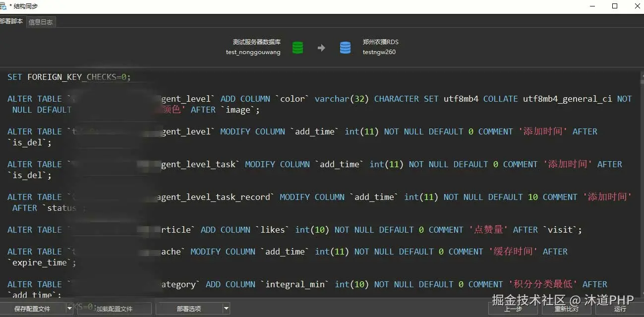
Task: Click the app icon in the title bar
Action: click(3, 6)
